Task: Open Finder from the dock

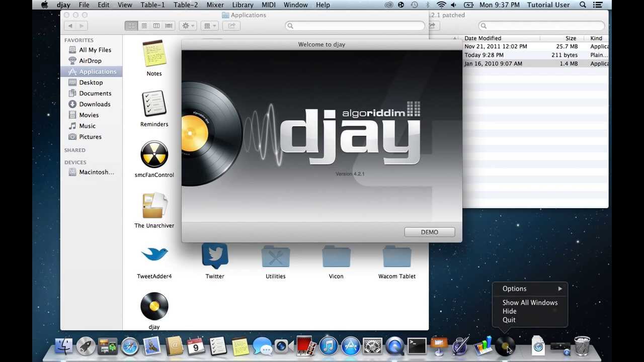Action: point(63,346)
